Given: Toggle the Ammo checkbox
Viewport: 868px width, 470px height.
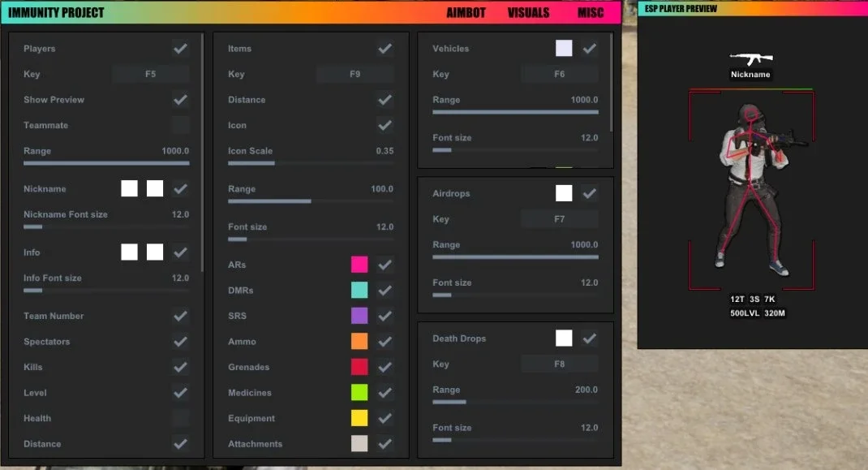Looking at the screenshot, I should click(x=385, y=342).
